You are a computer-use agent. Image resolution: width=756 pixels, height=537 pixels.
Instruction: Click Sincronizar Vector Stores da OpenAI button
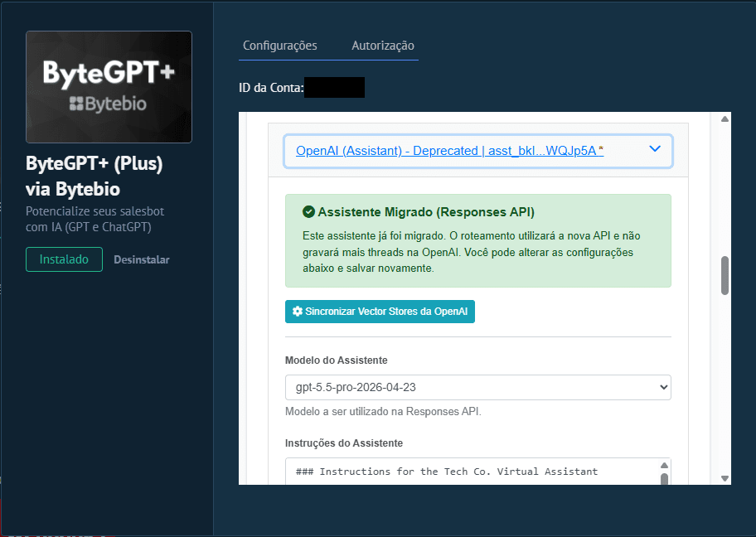380,312
